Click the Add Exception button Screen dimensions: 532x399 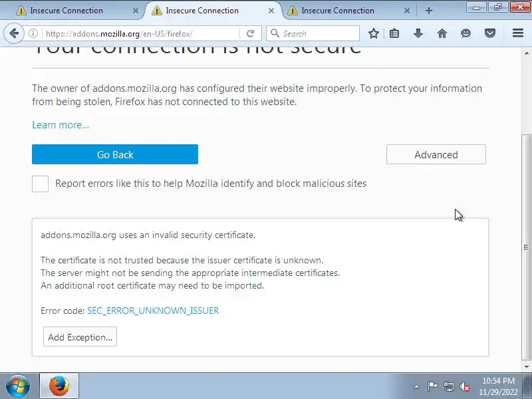pyautogui.click(x=80, y=337)
